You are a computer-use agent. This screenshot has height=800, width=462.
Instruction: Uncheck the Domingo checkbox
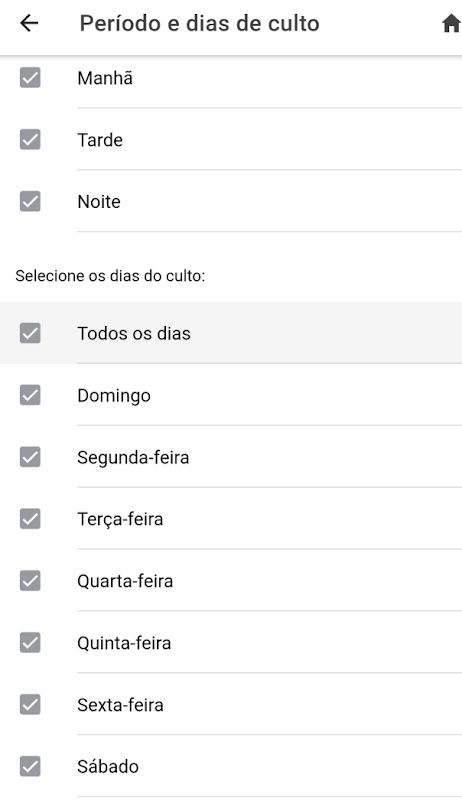30,395
